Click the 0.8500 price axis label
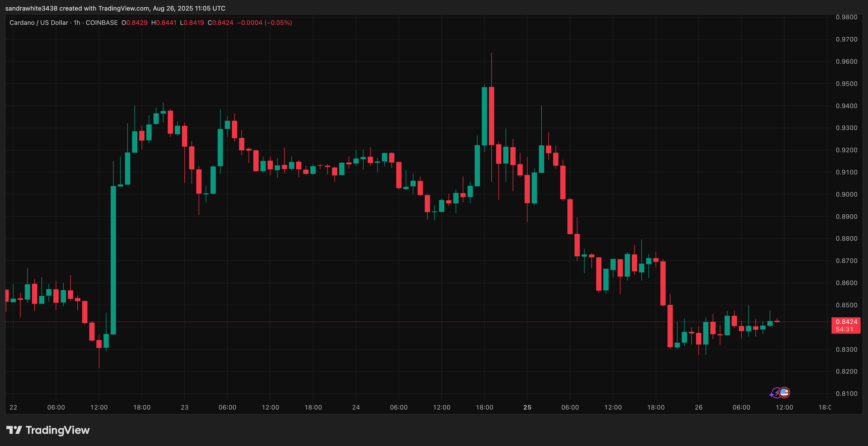Screen dimensions: 868x446 point(846,305)
